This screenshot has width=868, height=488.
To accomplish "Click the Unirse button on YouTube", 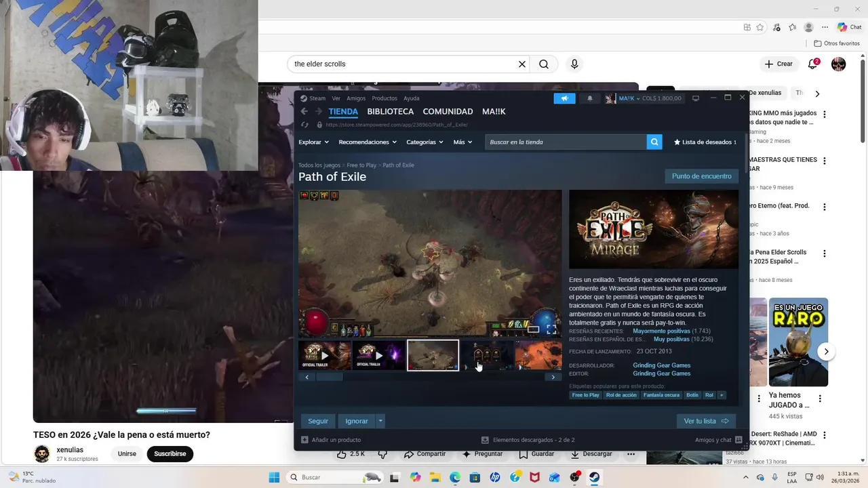I will pyautogui.click(x=127, y=453).
